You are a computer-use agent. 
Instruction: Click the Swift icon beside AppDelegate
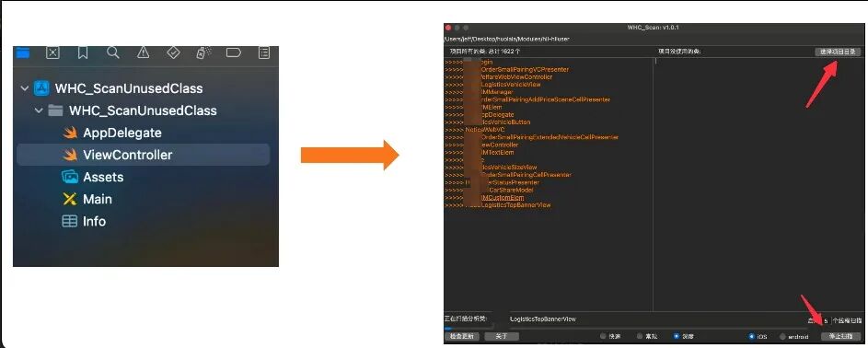(x=70, y=133)
